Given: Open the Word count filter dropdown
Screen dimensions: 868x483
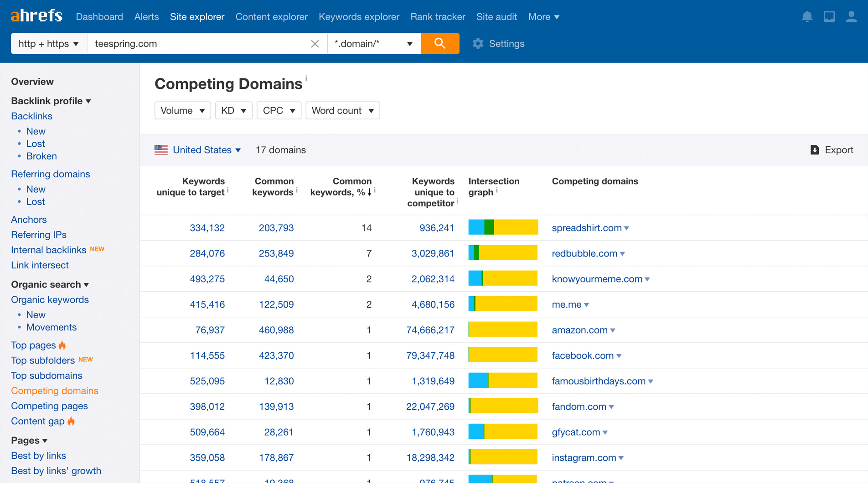Looking at the screenshot, I should [342, 111].
